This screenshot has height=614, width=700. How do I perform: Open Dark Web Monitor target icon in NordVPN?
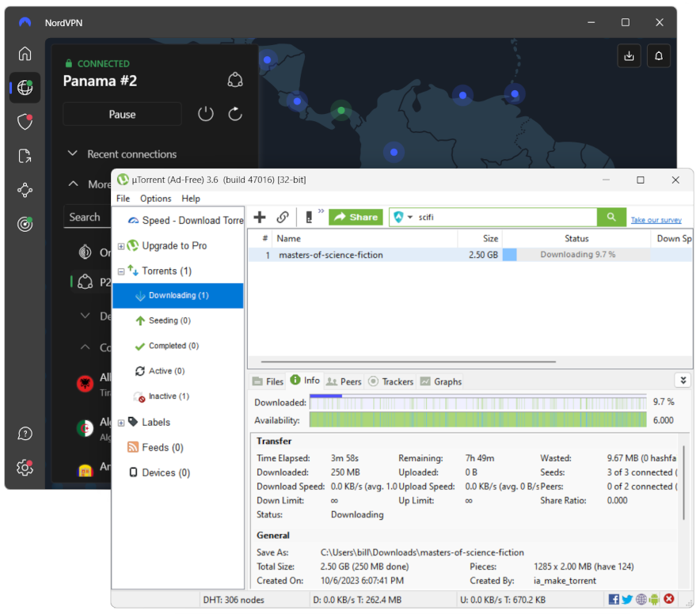pyautogui.click(x=25, y=224)
